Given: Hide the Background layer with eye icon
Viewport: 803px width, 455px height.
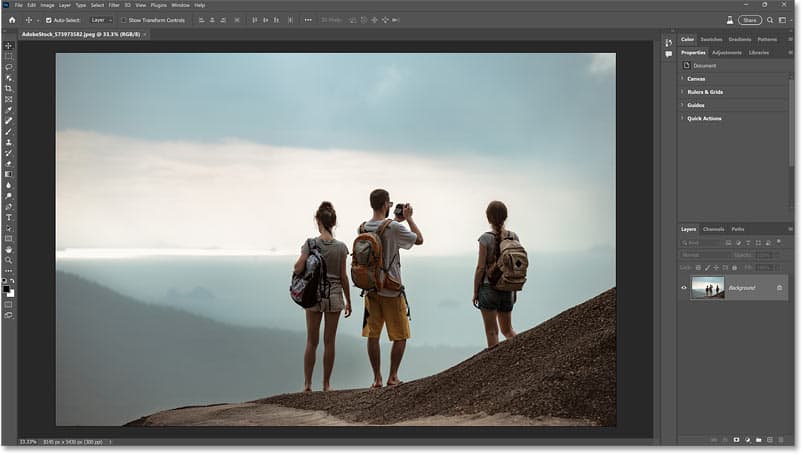Looking at the screenshot, I should coord(684,287).
